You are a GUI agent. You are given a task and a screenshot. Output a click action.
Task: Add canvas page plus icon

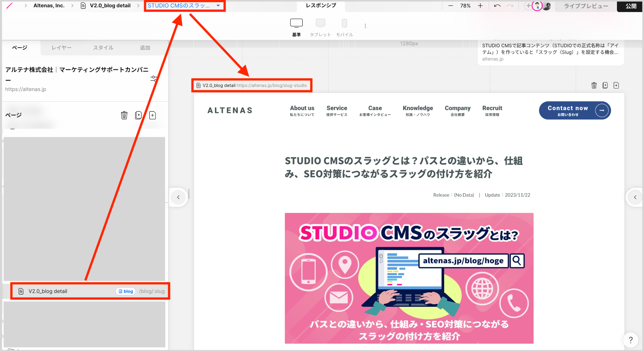click(616, 85)
